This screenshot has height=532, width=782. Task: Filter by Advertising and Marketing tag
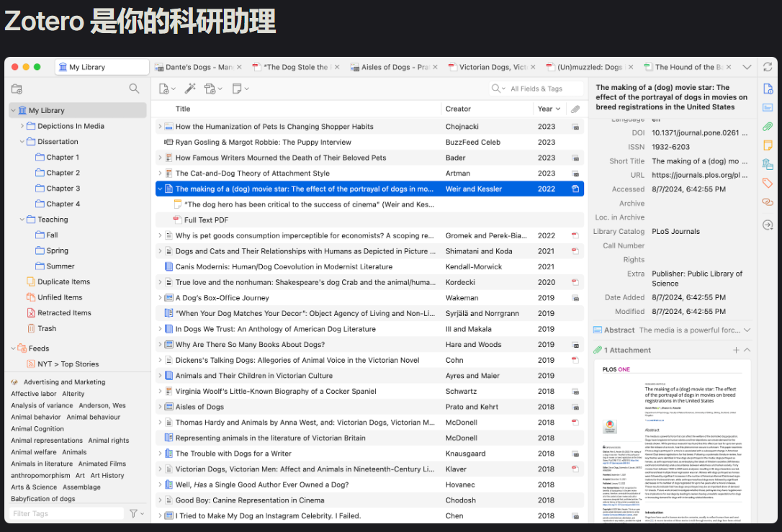point(64,382)
